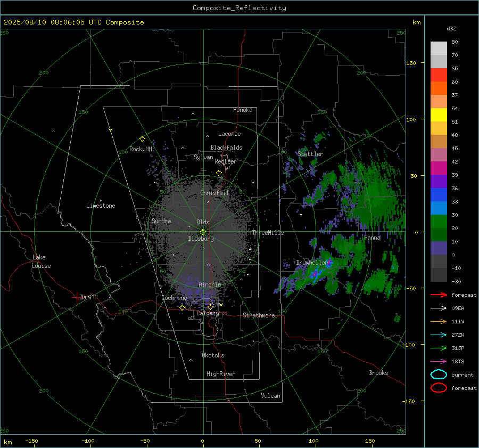Select the cyan current oval icon
Image resolution: width=479 pixels, height=448 pixels.
click(439, 374)
